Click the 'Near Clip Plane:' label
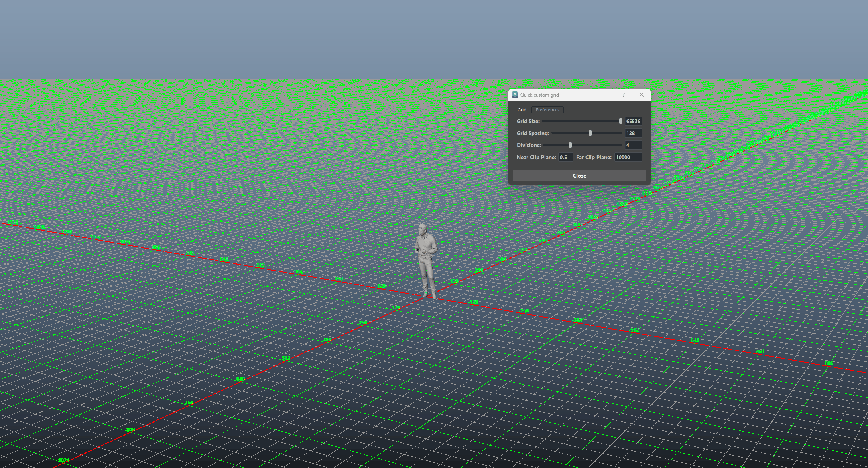This screenshot has height=468, width=868. 536,157
